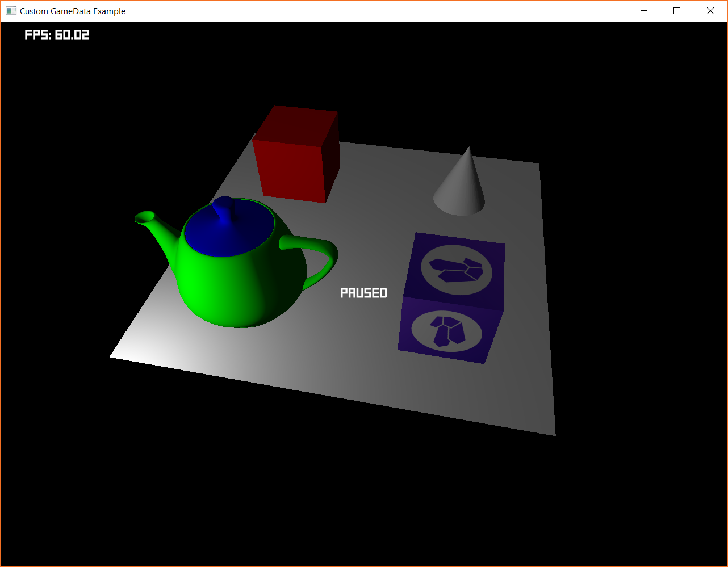Click the red cube

click(x=296, y=154)
